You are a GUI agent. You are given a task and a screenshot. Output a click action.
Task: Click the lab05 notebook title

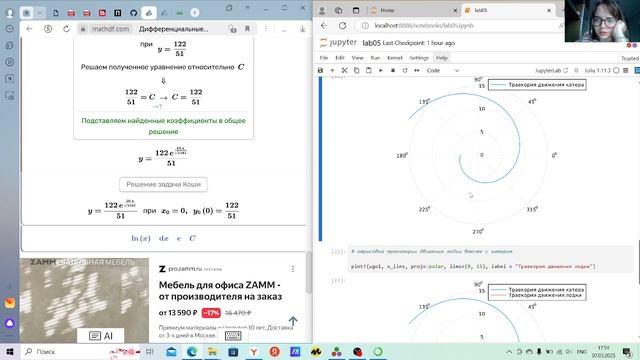(x=371, y=43)
